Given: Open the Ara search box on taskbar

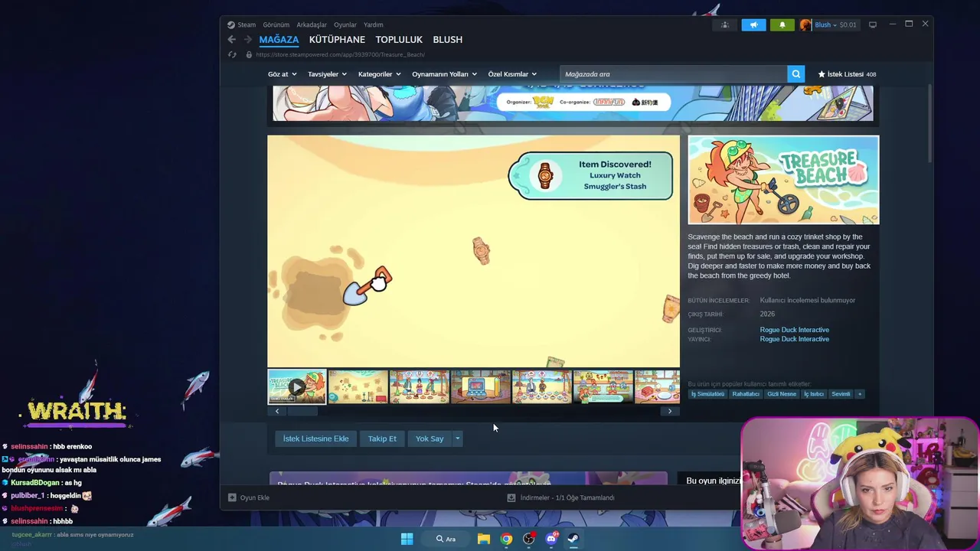Looking at the screenshot, I should (446, 539).
